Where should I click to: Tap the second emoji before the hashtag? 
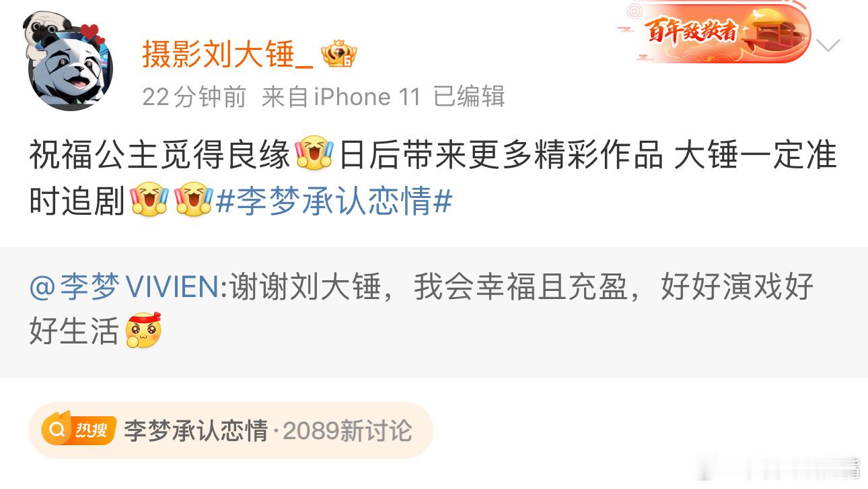tap(194, 200)
